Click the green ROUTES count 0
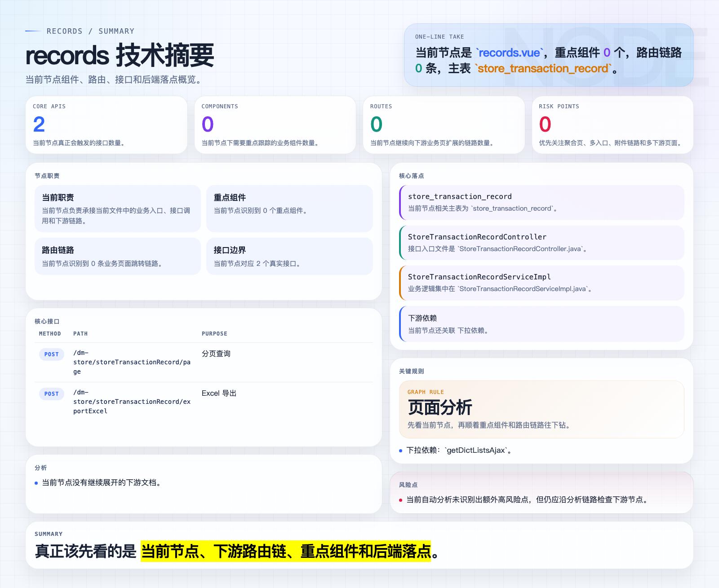Image resolution: width=719 pixels, height=588 pixels. pos(377,124)
